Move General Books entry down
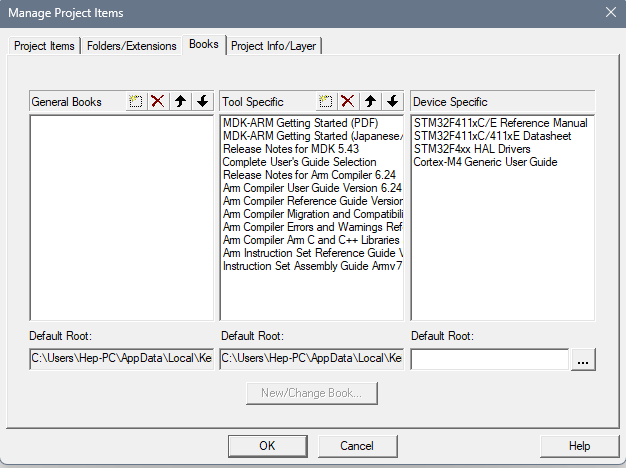The height and width of the screenshot is (468, 626). [x=203, y=101]
